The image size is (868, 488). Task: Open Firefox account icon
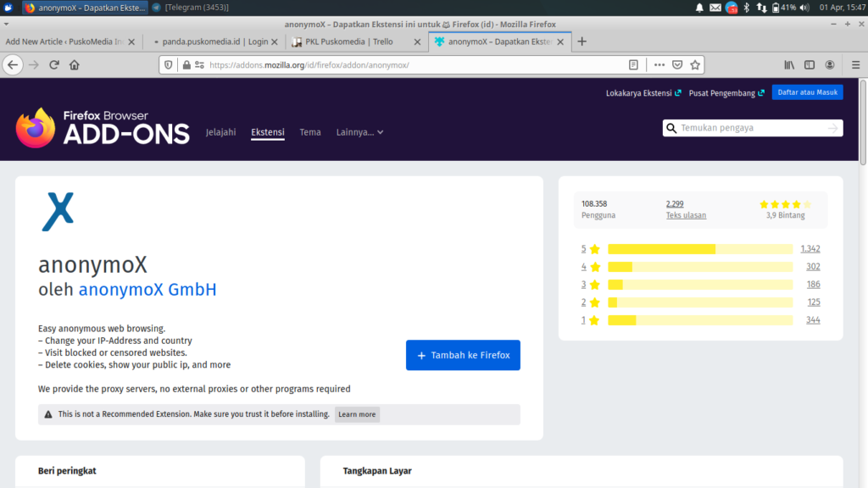coord(830,64)
